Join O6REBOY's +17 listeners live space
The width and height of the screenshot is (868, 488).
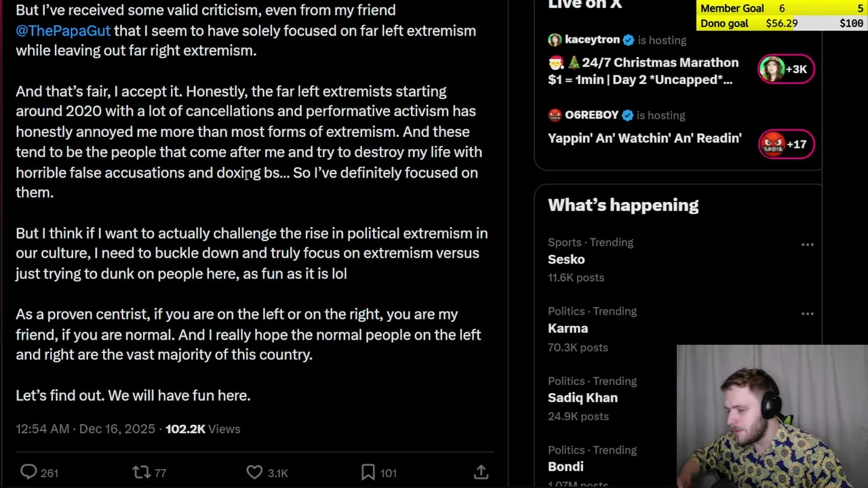click(786, 144)
